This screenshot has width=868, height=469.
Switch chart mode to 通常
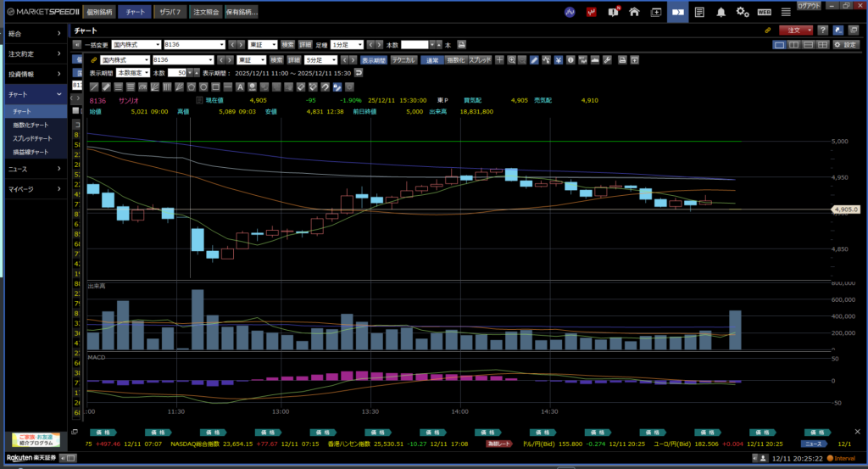(x=432, y=60)
